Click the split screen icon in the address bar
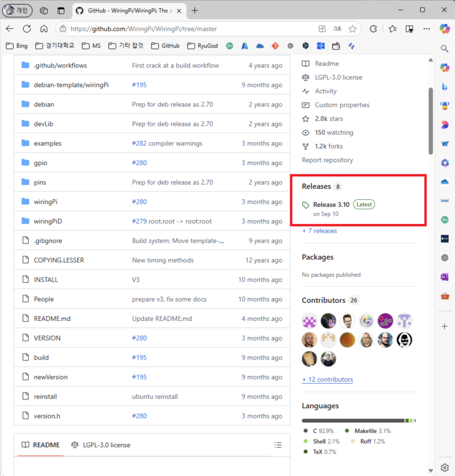The width and height of the screenshot is (455, 476). (x=322, y=29)
